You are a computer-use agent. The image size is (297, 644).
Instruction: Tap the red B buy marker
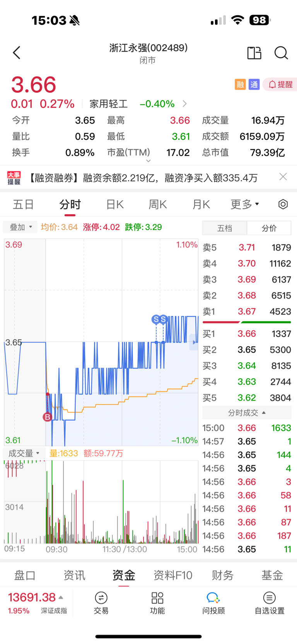click(48, 417)
